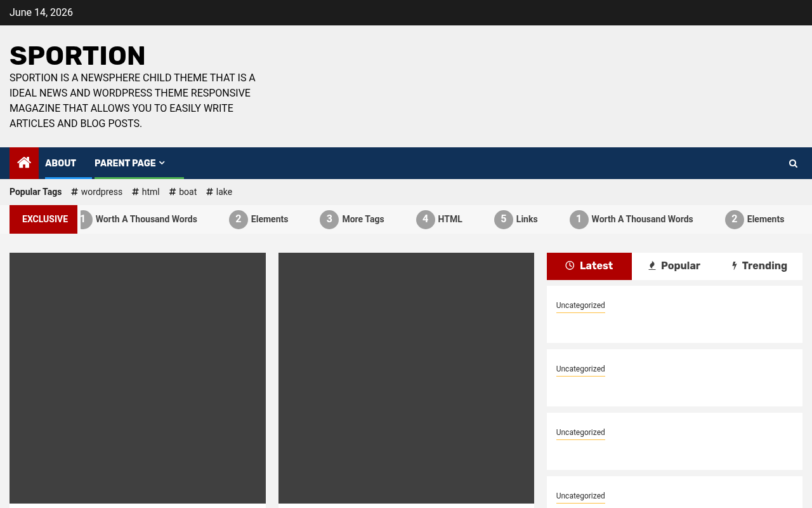Viewport: 812px width, 508px height.
Task: Click the SPORTION site title
Action: point(77,56)
